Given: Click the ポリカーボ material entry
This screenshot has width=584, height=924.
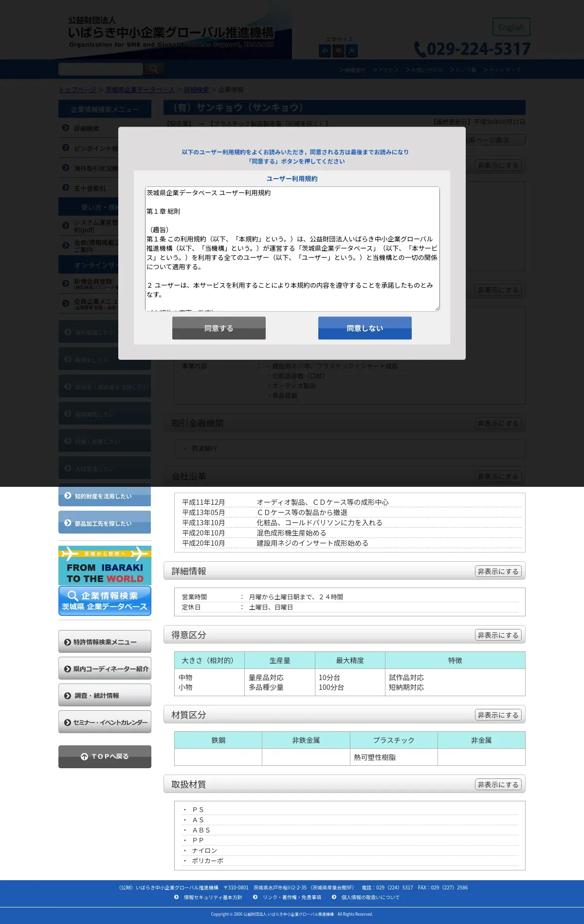Looking at the screenshot, I should (207, 861).
